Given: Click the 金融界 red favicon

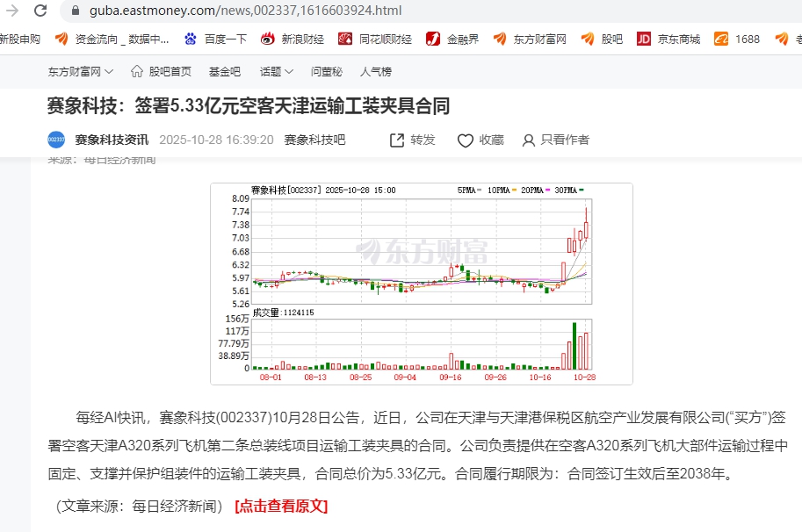Looking at the screenshot, I should [433, 39].
